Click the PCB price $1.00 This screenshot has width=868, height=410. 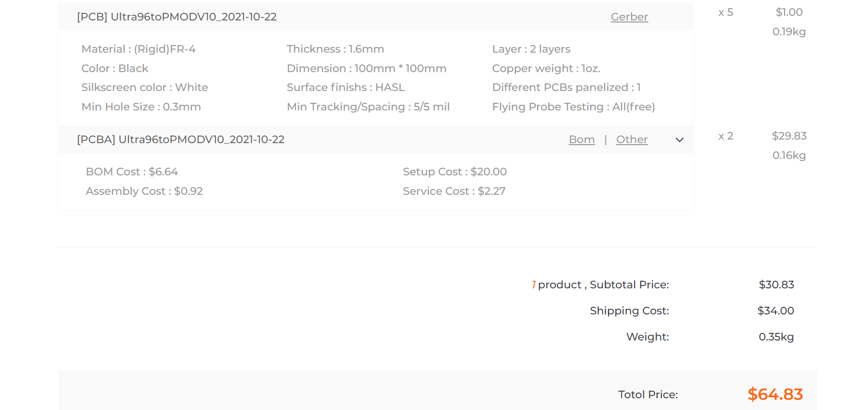click(789, 12)
